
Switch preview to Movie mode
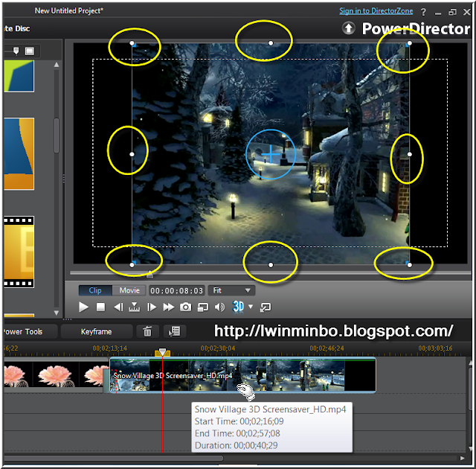(129, 290)
